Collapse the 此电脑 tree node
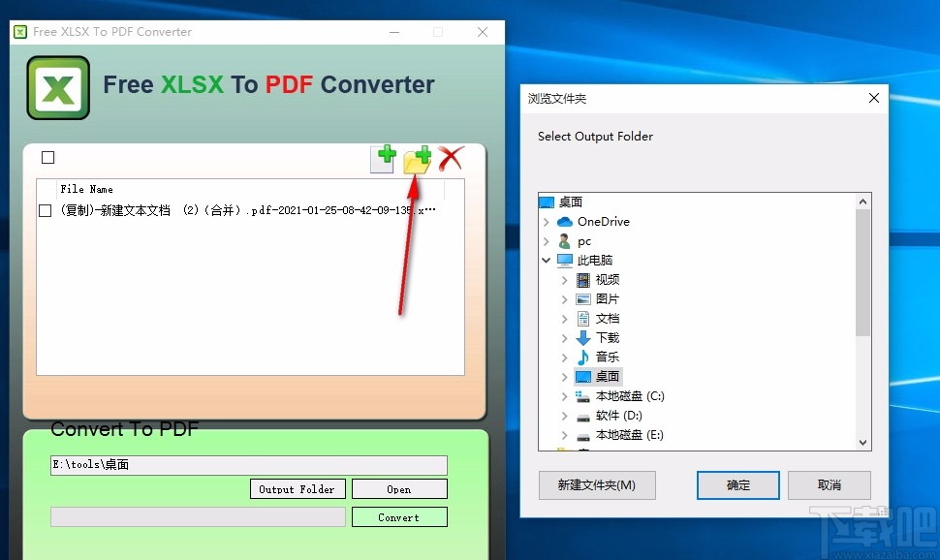Screen dimensions: 940x560 (546, 260)
